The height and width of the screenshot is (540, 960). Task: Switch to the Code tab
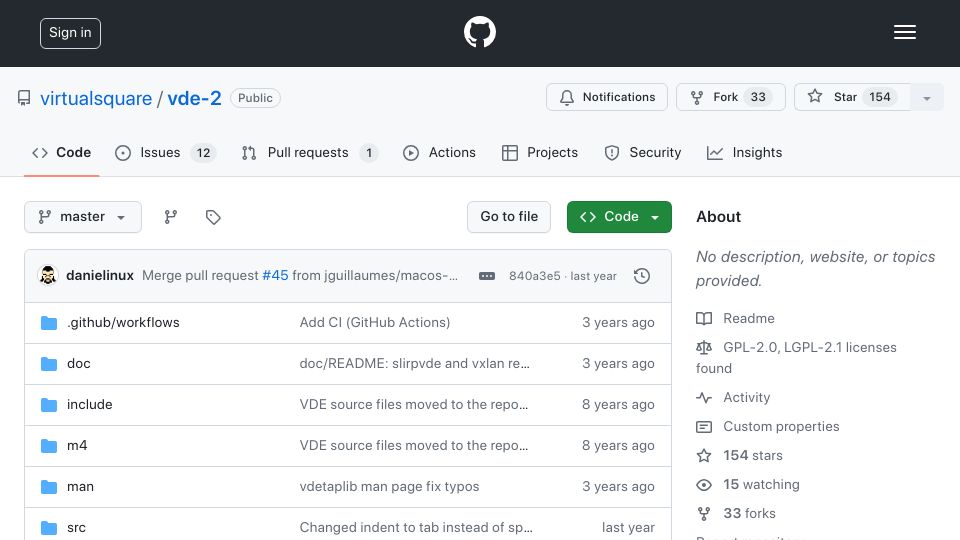tap(62, 152)
